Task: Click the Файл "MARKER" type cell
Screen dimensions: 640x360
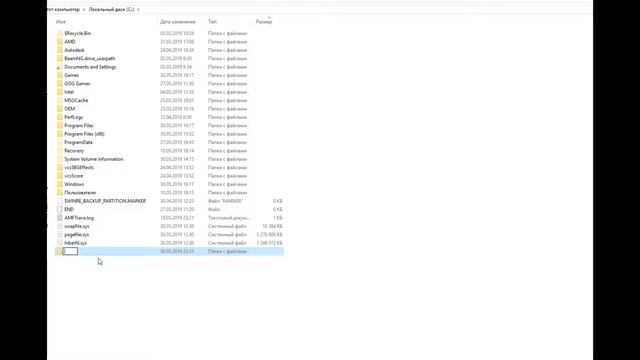Action: pos(225,201)
